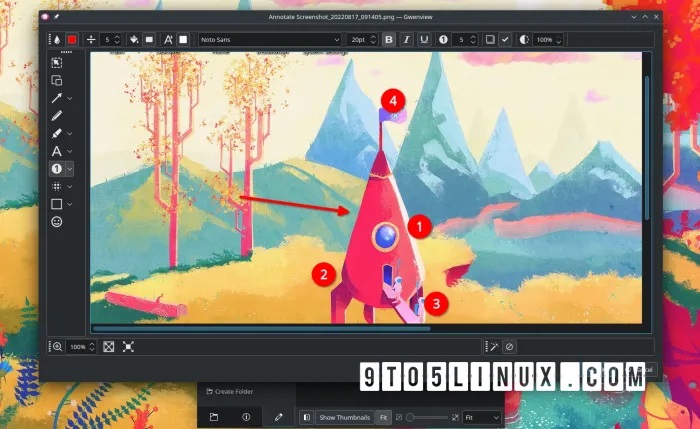Toggle the item shadow checkbox

(490, 40)
